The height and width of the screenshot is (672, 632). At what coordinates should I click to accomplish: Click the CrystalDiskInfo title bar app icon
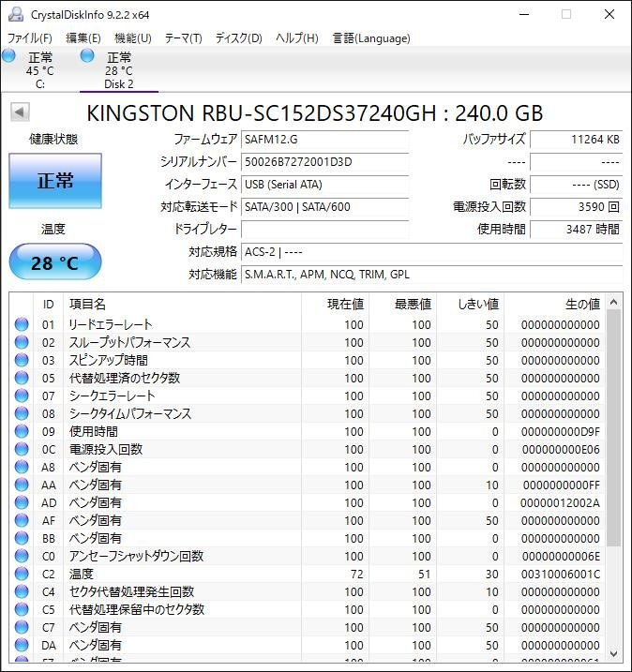16,15
